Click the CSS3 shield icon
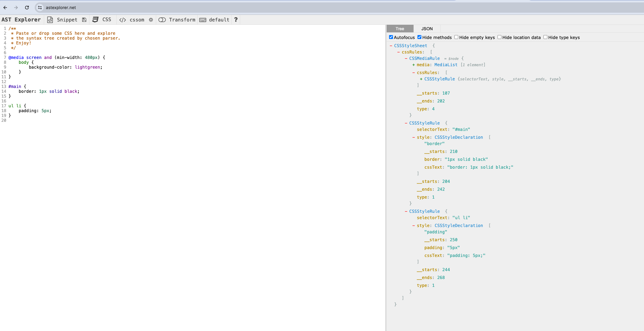The height and width of the screenshot is (331, 644). 95,20
